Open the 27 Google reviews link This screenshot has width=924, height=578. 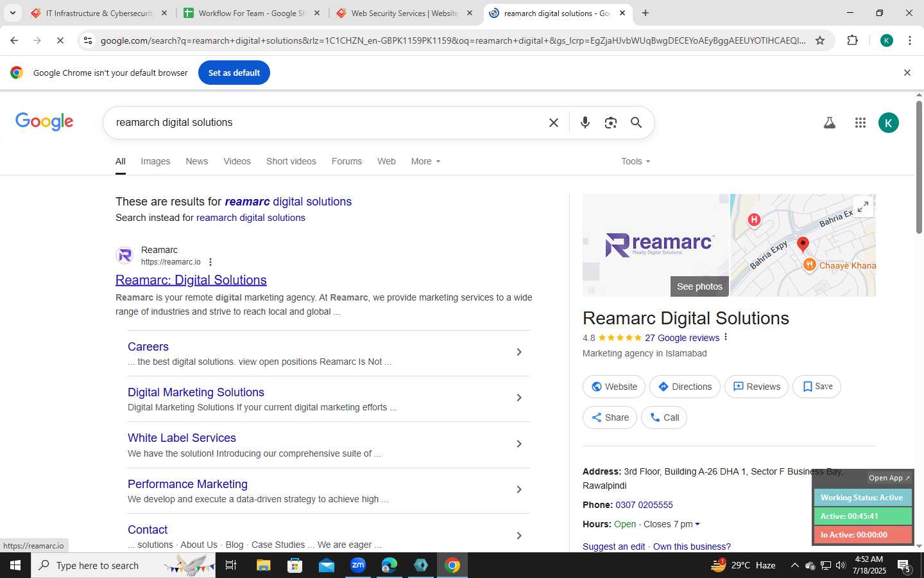[682, 338]
